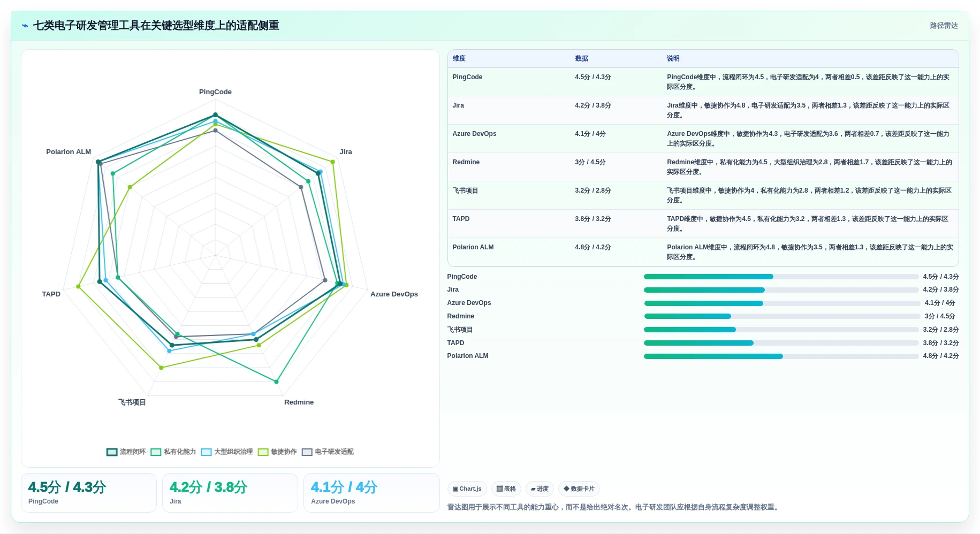Click the 表格 tag chip

506,489
